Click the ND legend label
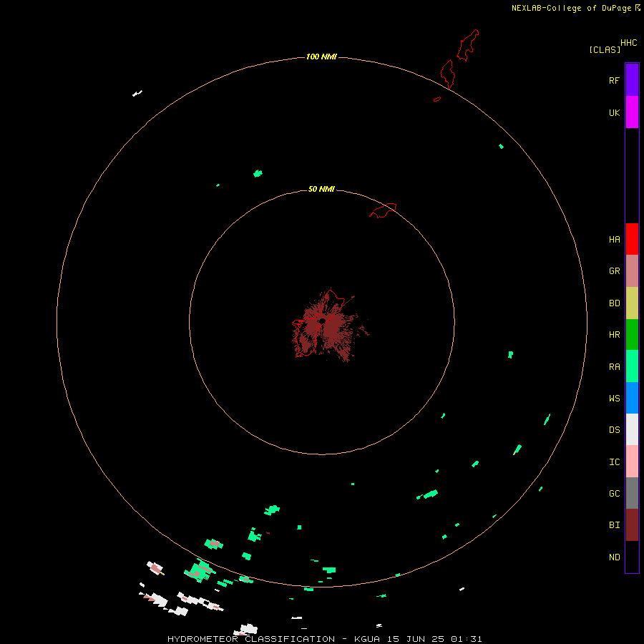This screenshot has width=644, height=644. [x=615, y=557]
